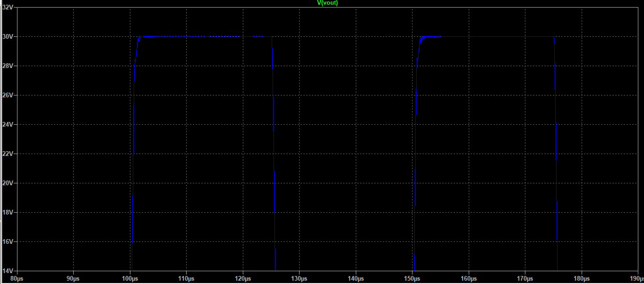The width and height of the screenshot is (644, 284).
Task: Click the 190µs time axis label
Action: click(636, 278)
